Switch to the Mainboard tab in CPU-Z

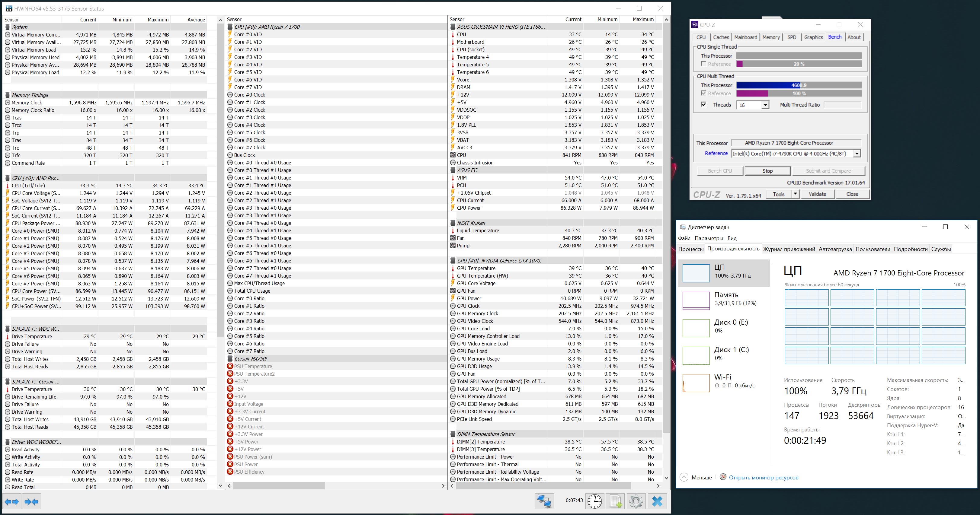pos(745,37)
